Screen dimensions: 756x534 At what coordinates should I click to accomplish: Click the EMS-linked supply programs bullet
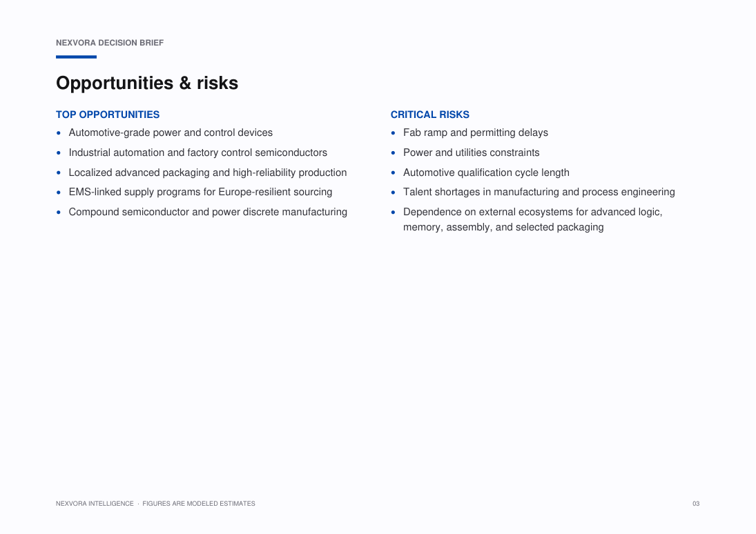pos(201,192)
